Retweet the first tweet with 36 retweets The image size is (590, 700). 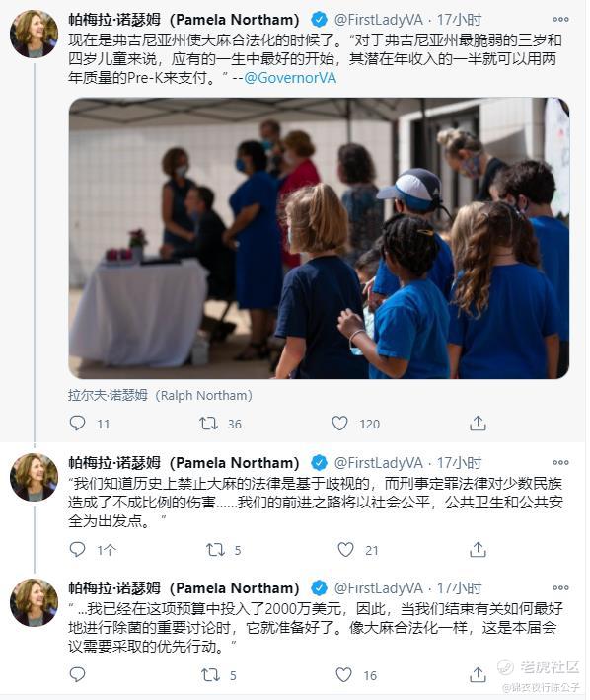click(x=208, y=424)
